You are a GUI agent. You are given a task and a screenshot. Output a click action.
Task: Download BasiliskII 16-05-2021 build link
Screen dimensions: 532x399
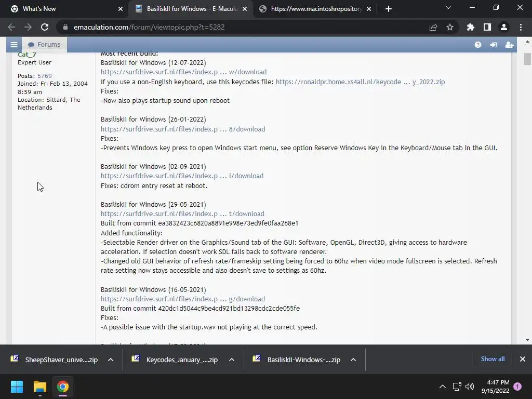(182, 299)
